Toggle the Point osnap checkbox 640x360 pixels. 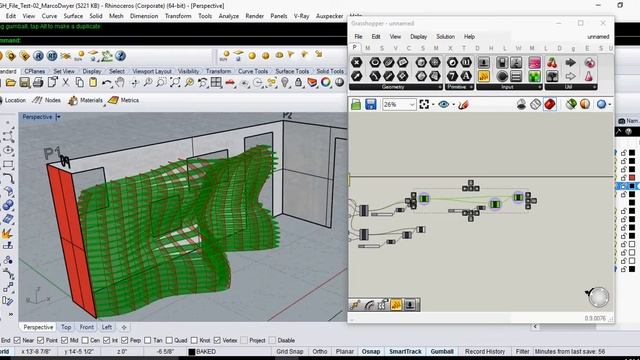(40, 340)
